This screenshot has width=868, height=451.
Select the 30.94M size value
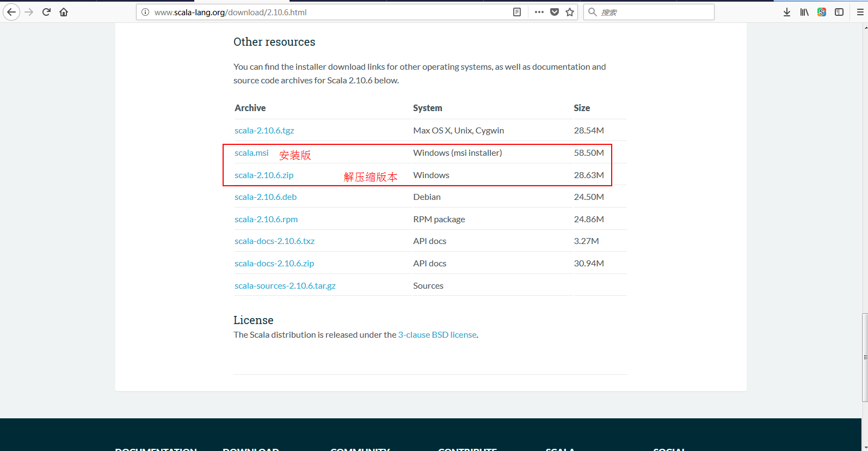click(589, 264)
